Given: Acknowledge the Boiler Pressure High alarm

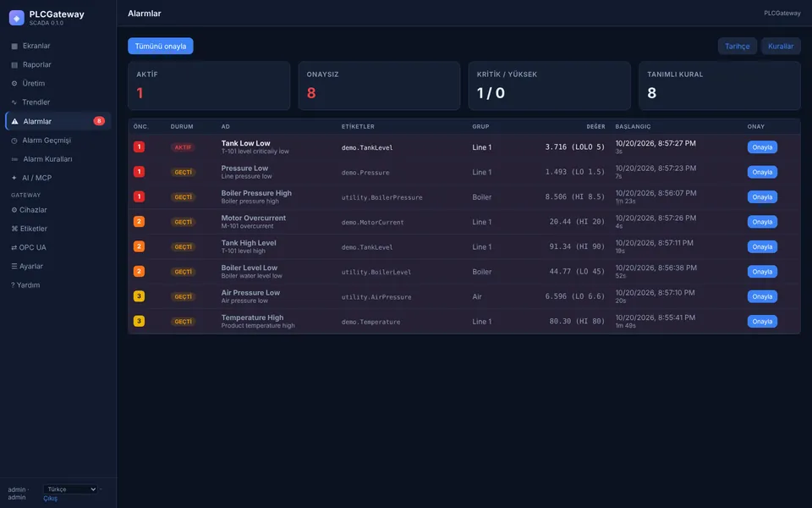Looking at the screenshot, I should pyautogui.click(x=762, y=197).
